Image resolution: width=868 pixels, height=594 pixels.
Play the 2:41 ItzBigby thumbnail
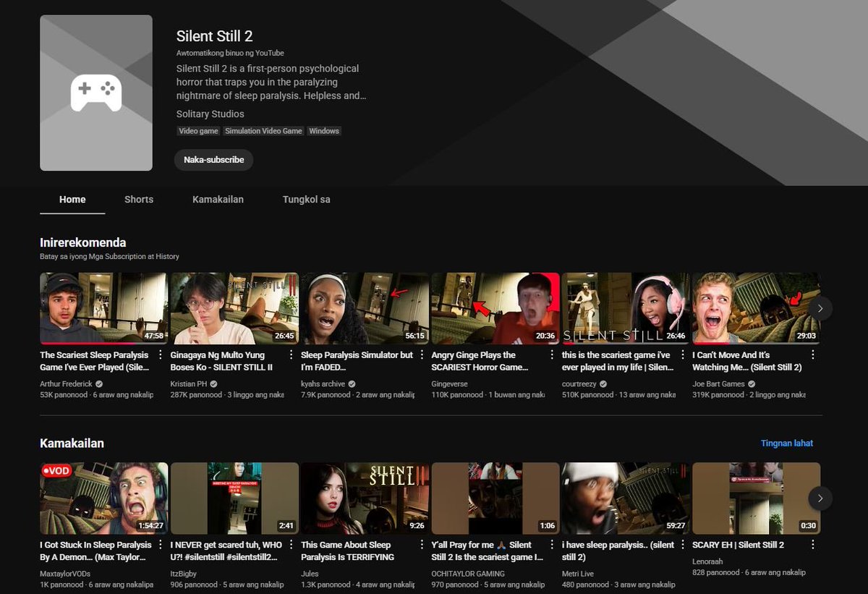tap(234, 498)
